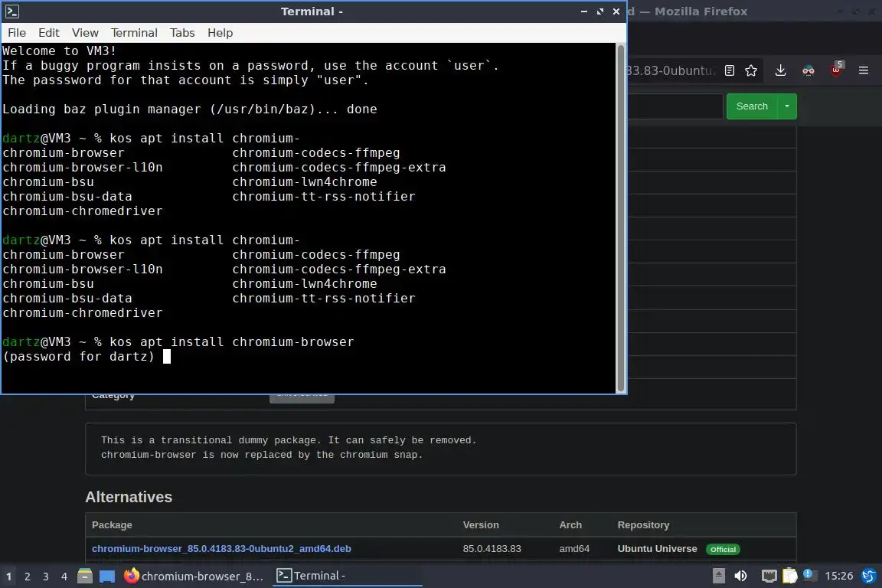Switch to workspace 1 on the taskbar
The image size is (882, 588).
9,577
